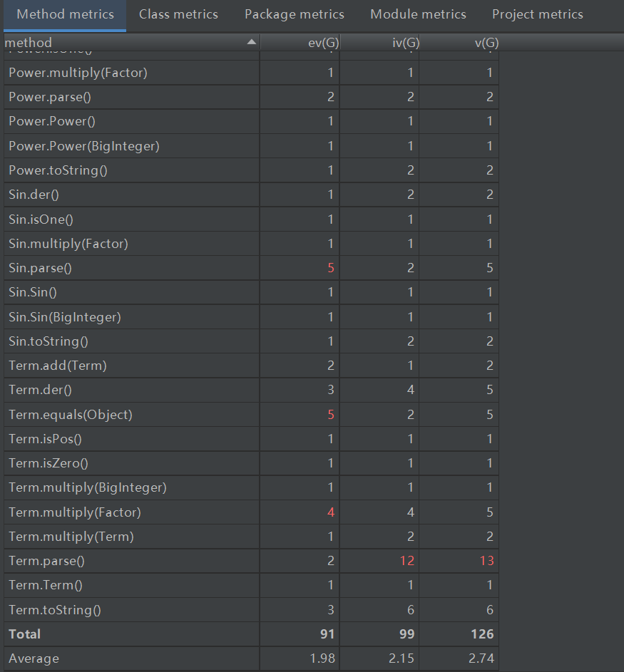Select the Sin.der() row
This screenshot has height=672, width=624.
pos(251,195)
